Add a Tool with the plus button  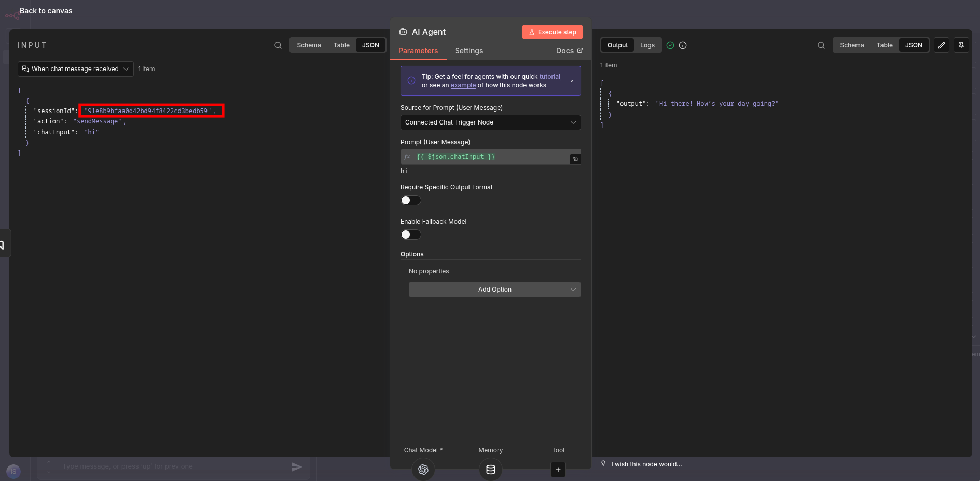(x=558, y=470)
